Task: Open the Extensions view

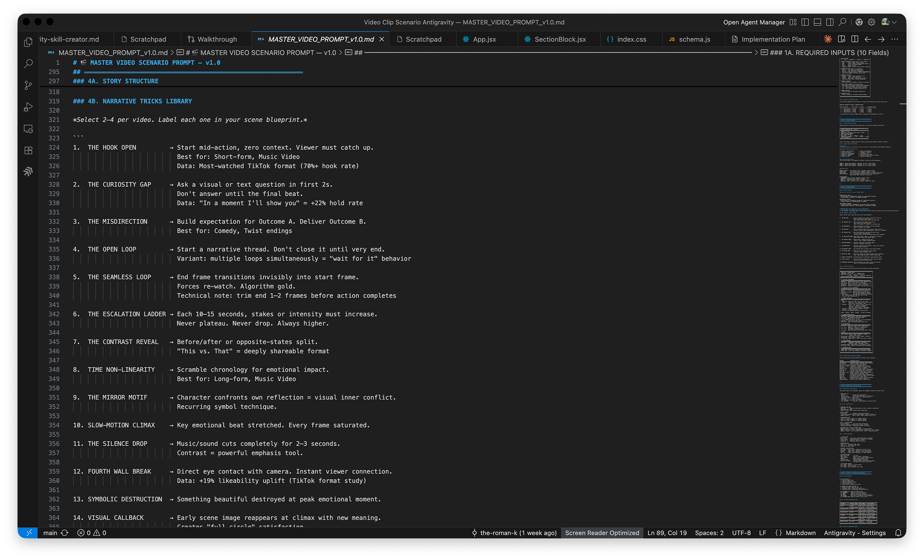Action: coord(28,150)
